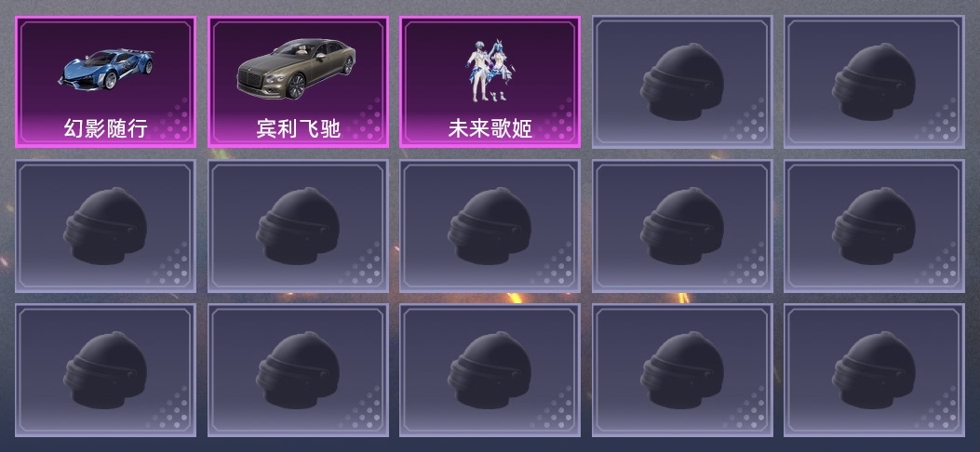Reveal first helmet card in bottom row
This screenshot has width=980, height=452.
105,370
